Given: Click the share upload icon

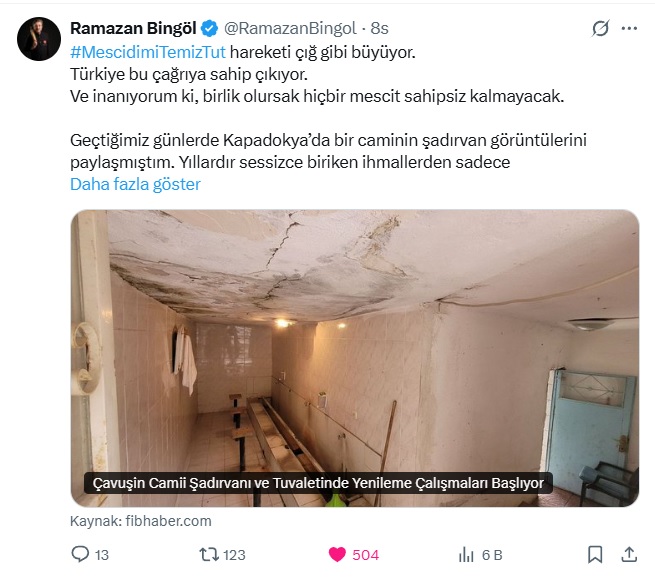Looking at the screenshot, I should point(629,554).
